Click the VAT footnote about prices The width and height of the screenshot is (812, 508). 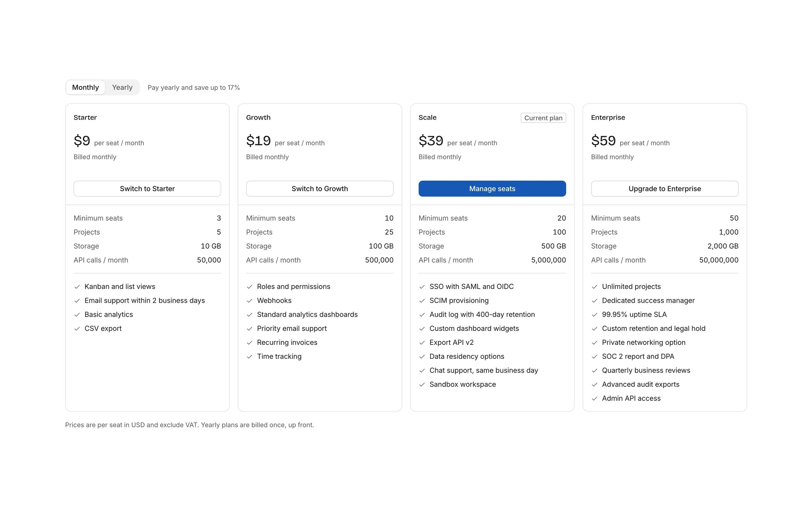[x=189, y=425]
